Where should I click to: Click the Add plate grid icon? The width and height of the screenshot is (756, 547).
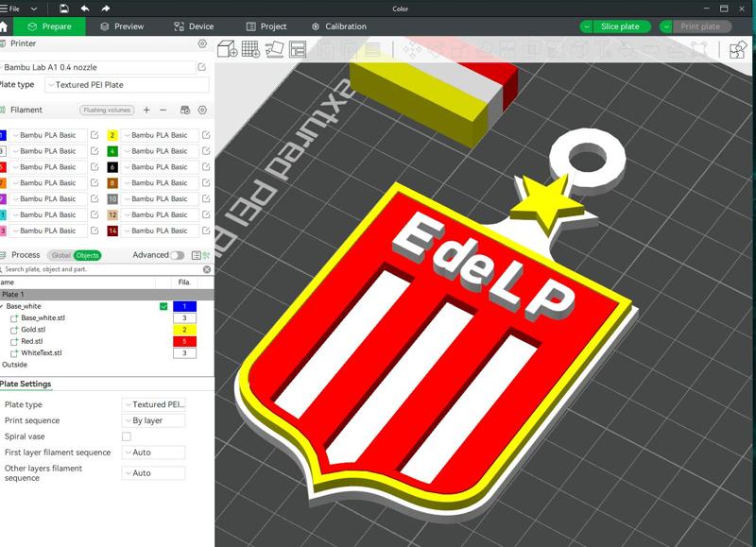(250, 49)
